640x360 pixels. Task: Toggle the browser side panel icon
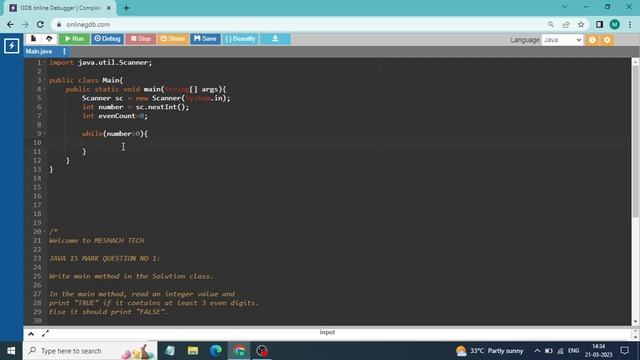point(599,24)
